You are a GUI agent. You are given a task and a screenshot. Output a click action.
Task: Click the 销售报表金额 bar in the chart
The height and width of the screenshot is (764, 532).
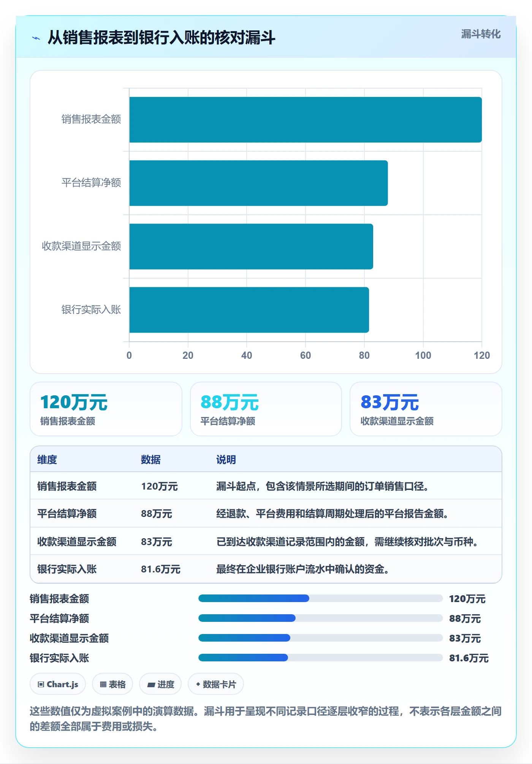click(x=306, y=120)
